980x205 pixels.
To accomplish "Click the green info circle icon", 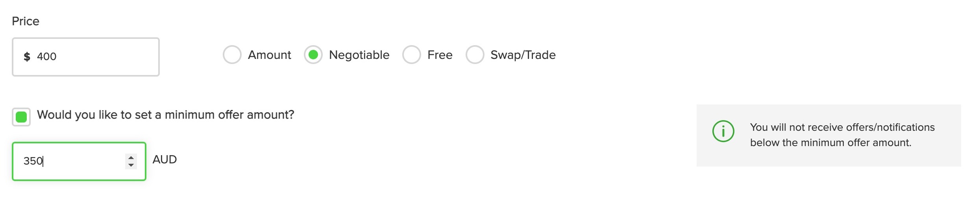I will [723, 131].
